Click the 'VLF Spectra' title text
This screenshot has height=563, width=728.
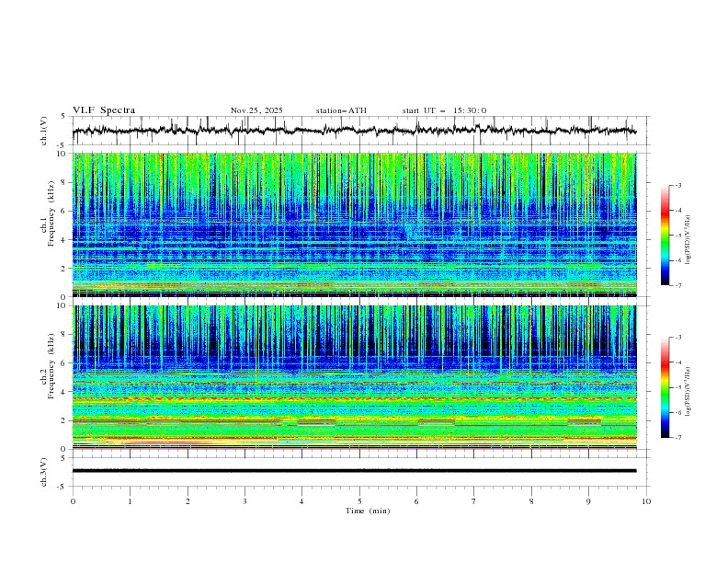(x=104, y=110)
